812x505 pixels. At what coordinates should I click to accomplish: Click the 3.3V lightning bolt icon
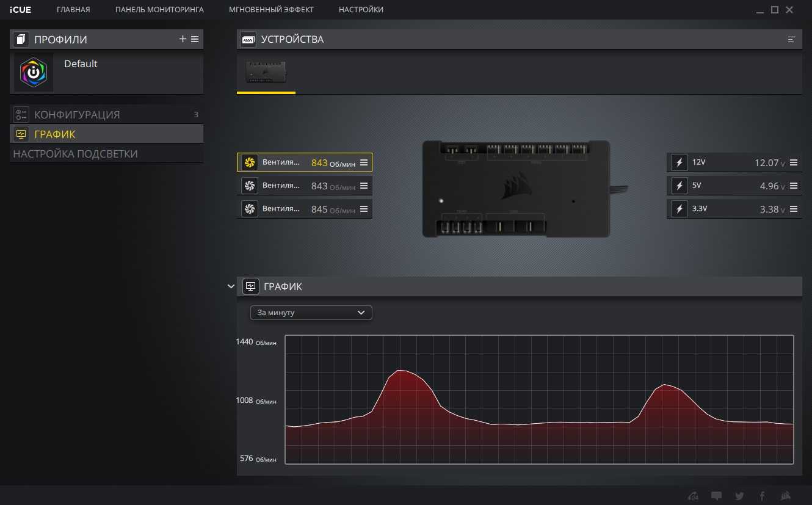click(x=679, y=209)
